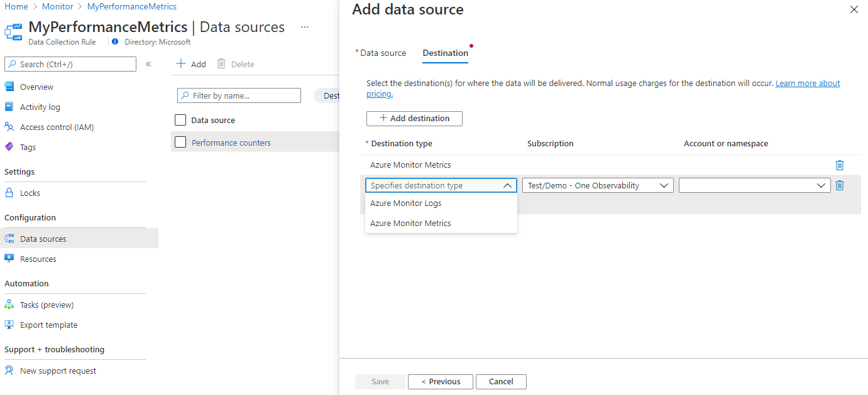Screen dimensions: 868x395
Task: Click the Account or namespace column header
Action: [x=726, y=143]
